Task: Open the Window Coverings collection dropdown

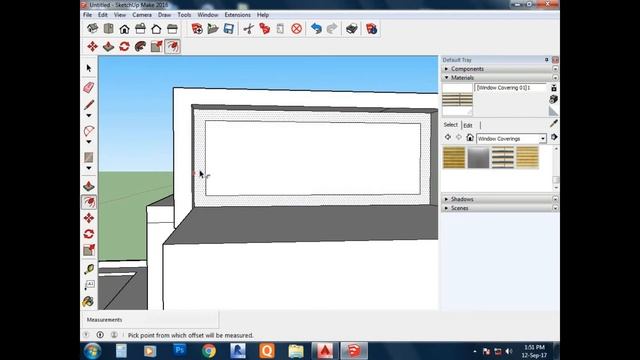Action: pos(542,139)
